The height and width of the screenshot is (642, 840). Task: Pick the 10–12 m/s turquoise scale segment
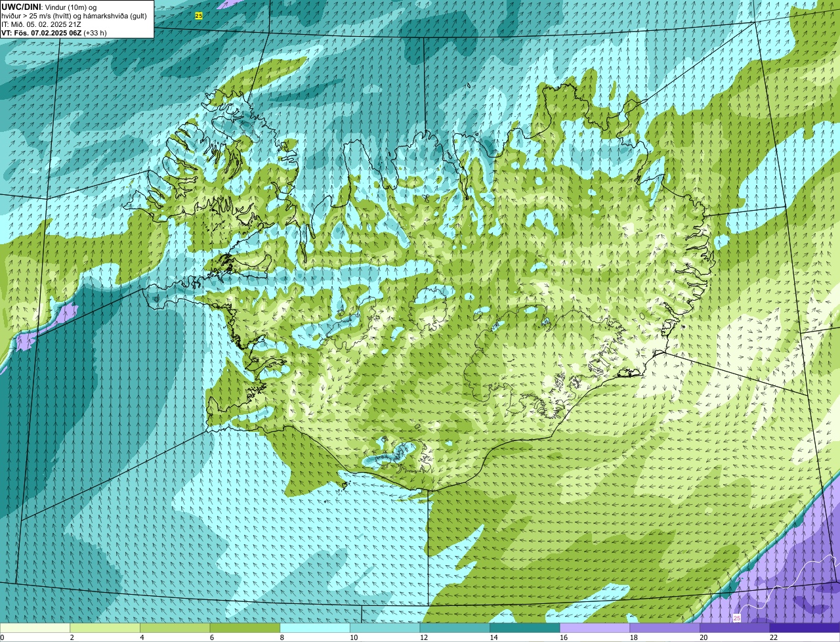(385, 628)
